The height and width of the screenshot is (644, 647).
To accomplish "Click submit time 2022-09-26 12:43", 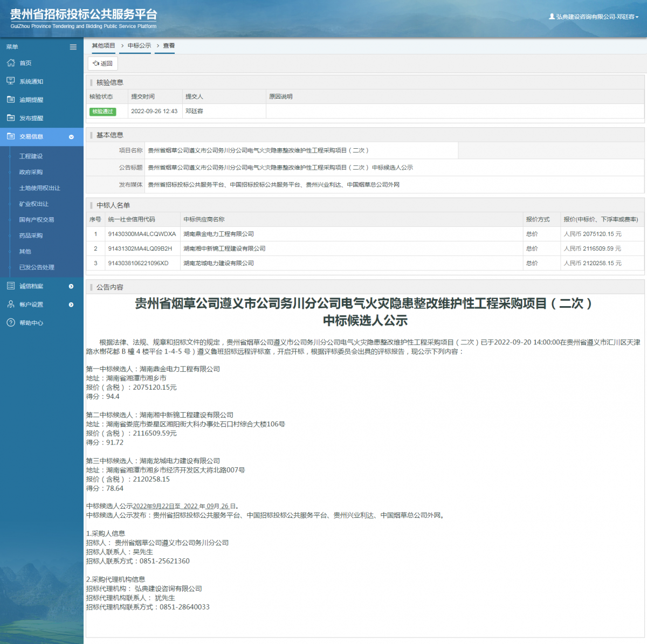I will [x=154, y=112].
